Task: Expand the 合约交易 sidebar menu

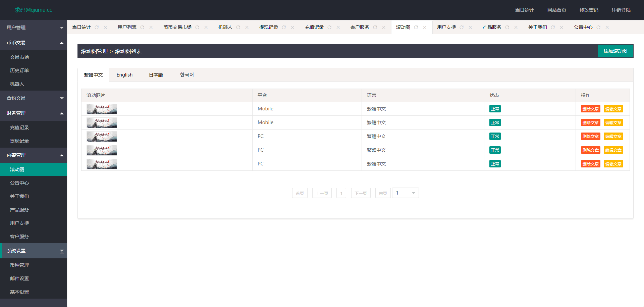Action: 34,98
